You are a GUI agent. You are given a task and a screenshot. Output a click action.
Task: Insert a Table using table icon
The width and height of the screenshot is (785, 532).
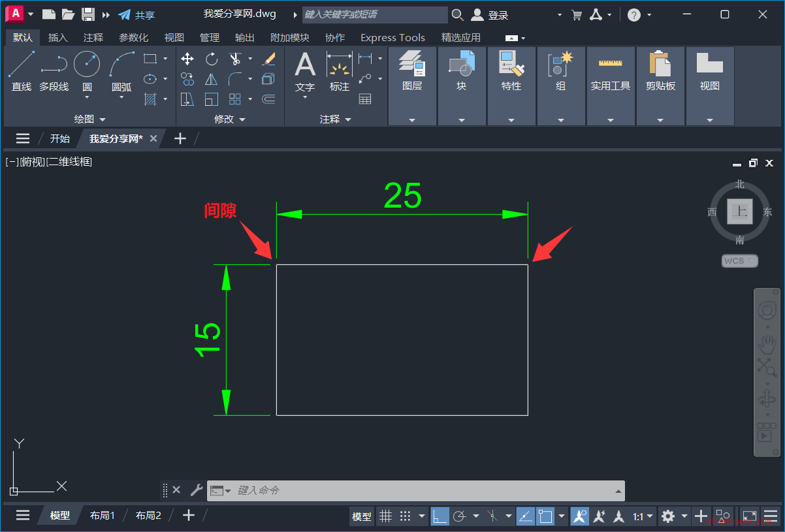(x=365, y=99)
